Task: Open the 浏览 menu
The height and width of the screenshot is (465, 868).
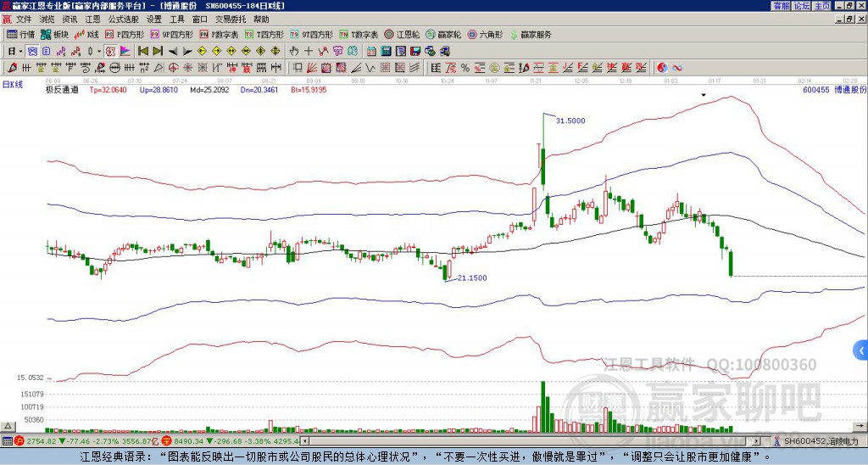Action: (x=47, y=20)
